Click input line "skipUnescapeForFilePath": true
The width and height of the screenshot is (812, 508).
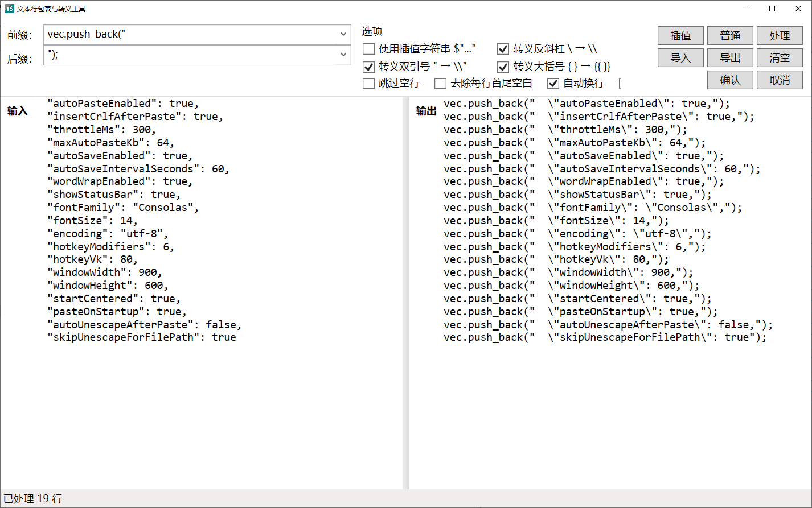point(142,337)
